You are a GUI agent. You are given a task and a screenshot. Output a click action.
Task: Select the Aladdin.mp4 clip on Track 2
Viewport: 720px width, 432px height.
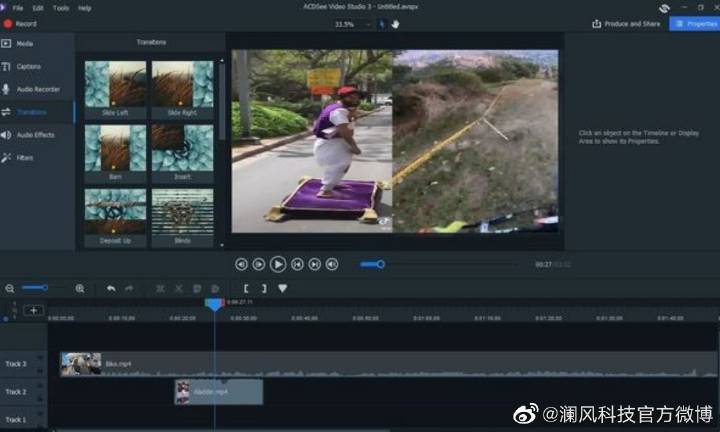219,392
